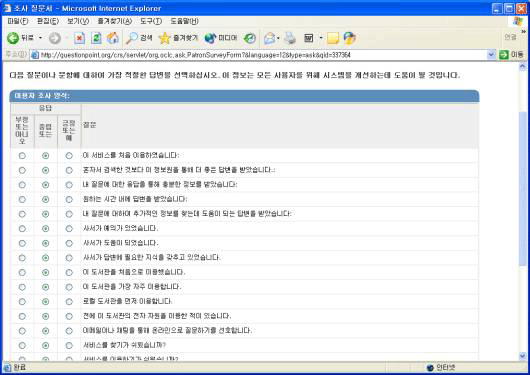Open the Favorites star icon

click(x=165, y=38)
